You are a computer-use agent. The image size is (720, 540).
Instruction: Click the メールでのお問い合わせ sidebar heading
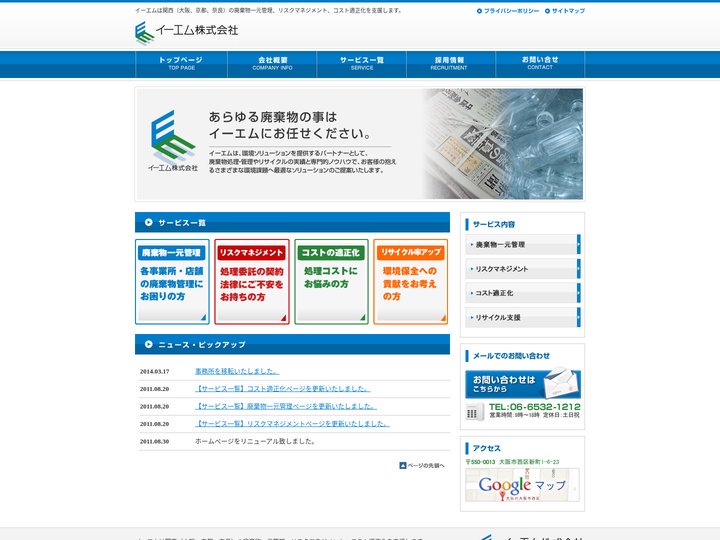[511, 356]
